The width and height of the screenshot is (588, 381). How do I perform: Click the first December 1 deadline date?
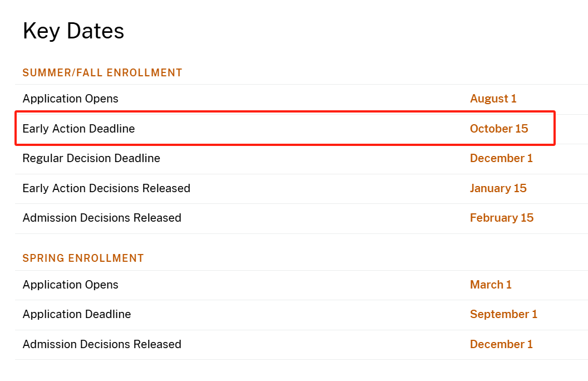(501, 158)
